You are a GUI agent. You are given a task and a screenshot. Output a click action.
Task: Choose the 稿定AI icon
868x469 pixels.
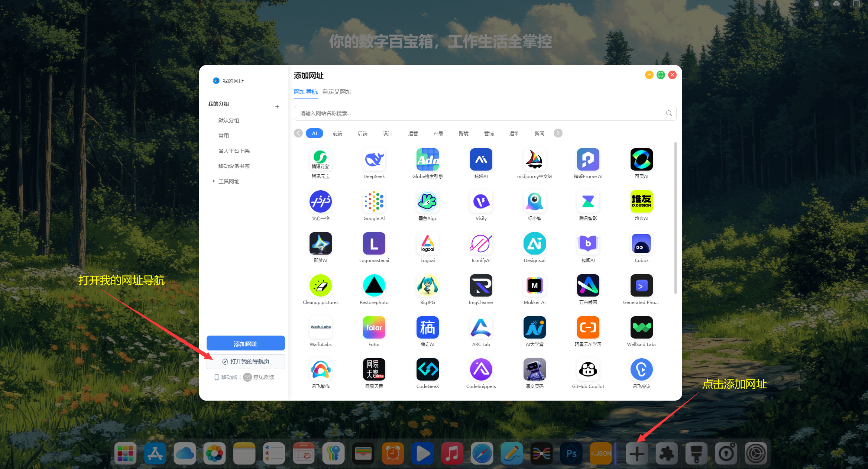click(427, 327)
